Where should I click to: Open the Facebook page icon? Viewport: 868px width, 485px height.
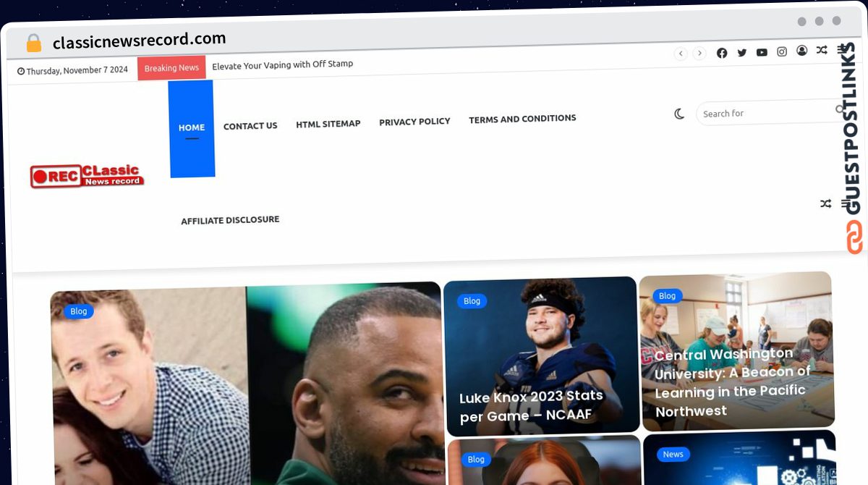[x=722, y=53]
